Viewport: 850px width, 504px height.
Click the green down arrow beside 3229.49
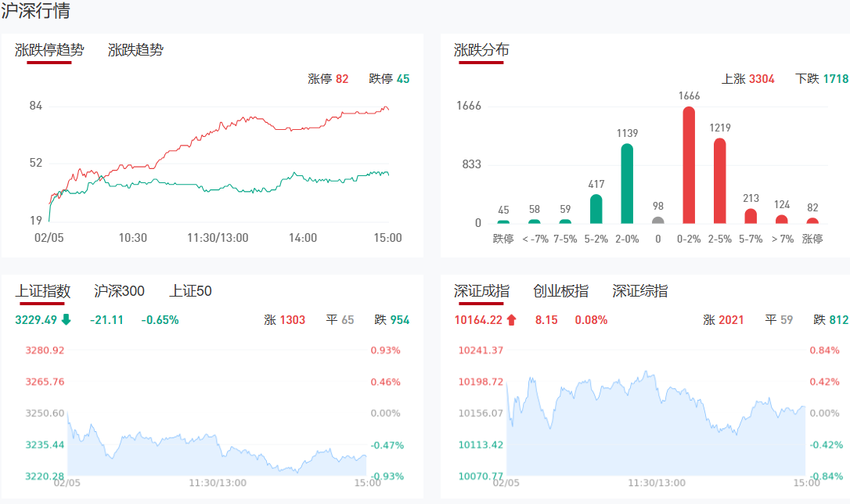click(66, 319)
